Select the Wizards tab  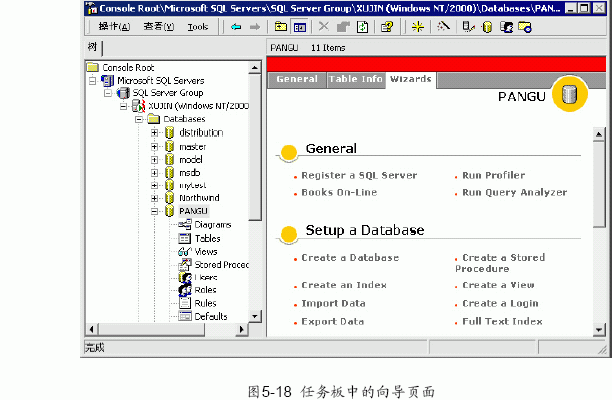[x=411, y=79]
